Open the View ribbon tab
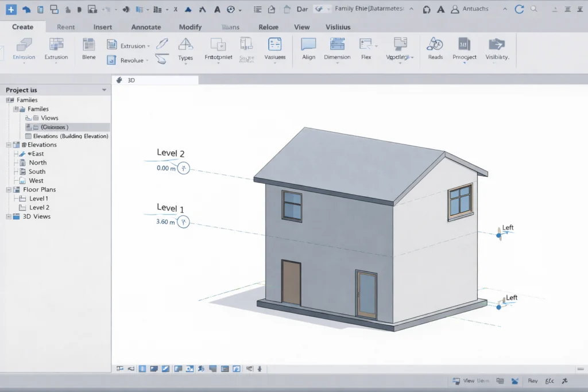This screenshot has width=588, height=392. [302, 27]
